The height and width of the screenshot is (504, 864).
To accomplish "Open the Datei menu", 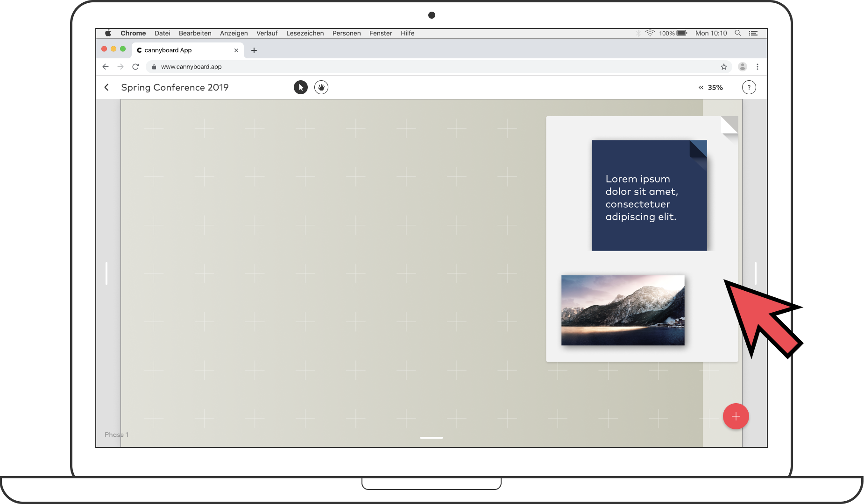I will (x=163, y=33).
